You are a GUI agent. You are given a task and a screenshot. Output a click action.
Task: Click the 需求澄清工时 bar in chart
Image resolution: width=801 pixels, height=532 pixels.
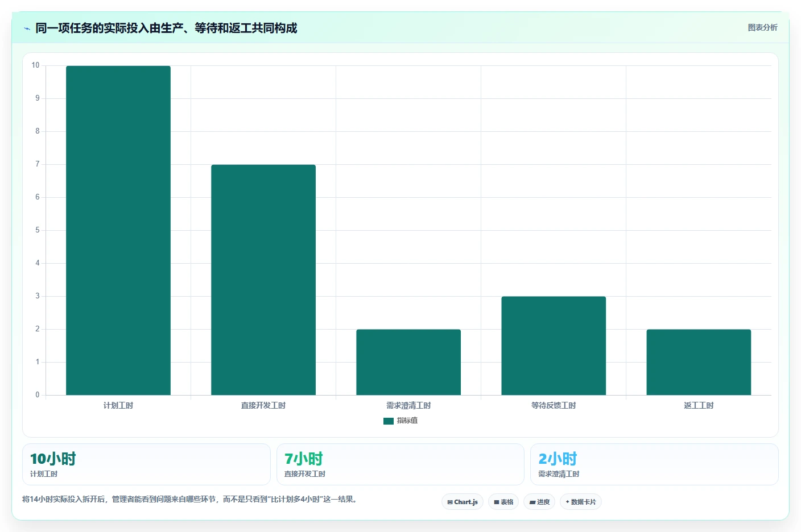408,362
